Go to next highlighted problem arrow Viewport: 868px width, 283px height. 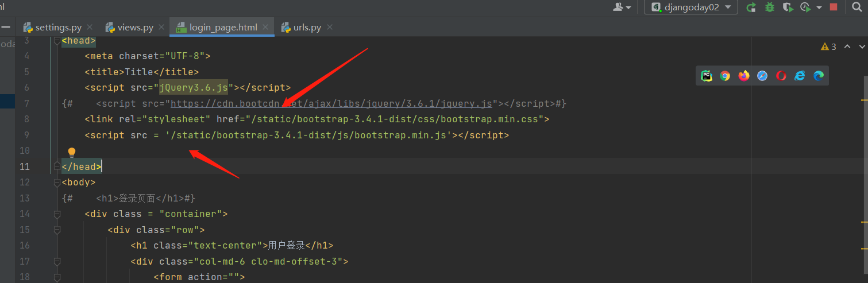tap(863, 47)
